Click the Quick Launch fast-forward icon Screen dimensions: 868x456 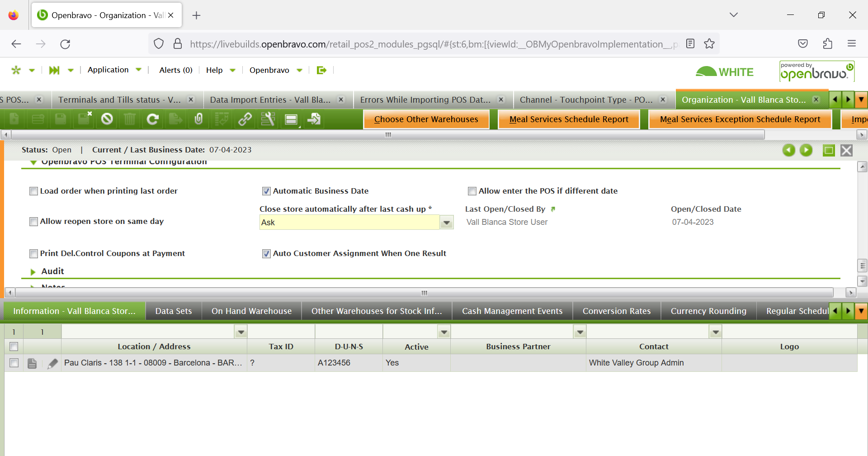54,70
